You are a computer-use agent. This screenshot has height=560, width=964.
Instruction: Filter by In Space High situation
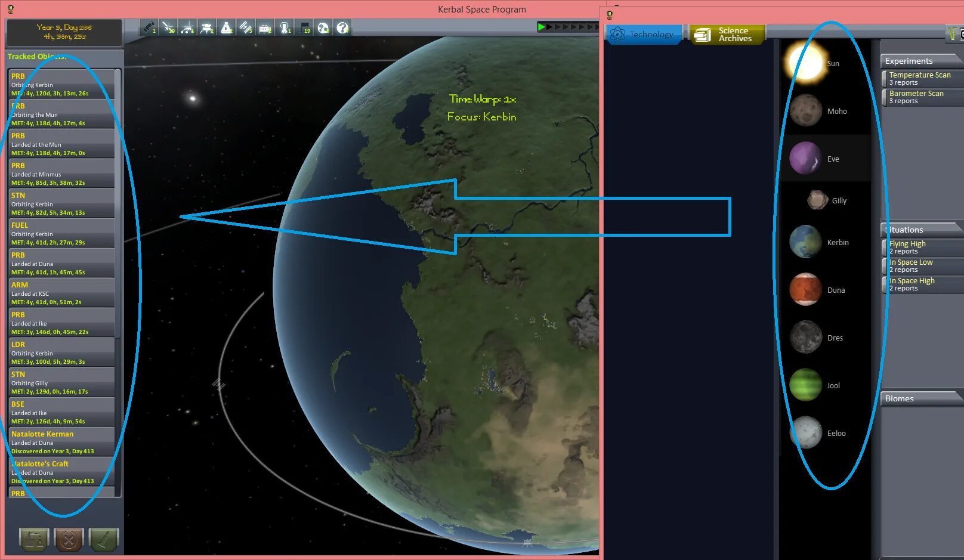923,284
